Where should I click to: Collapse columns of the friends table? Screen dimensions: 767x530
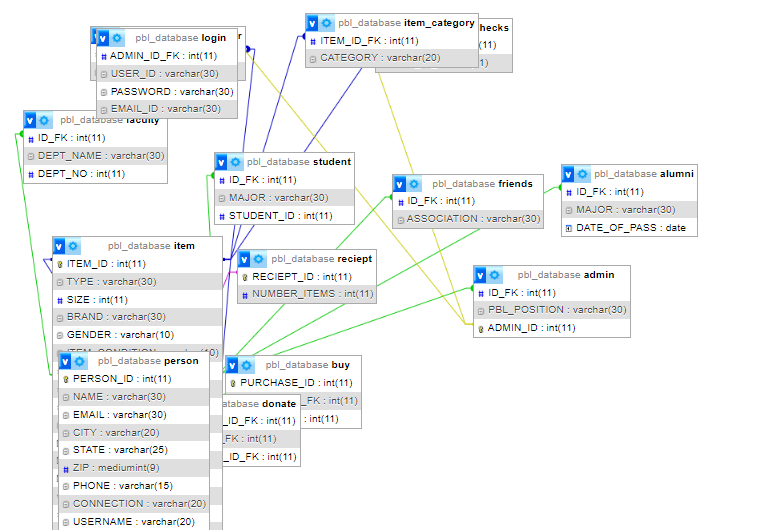[400, 184]
